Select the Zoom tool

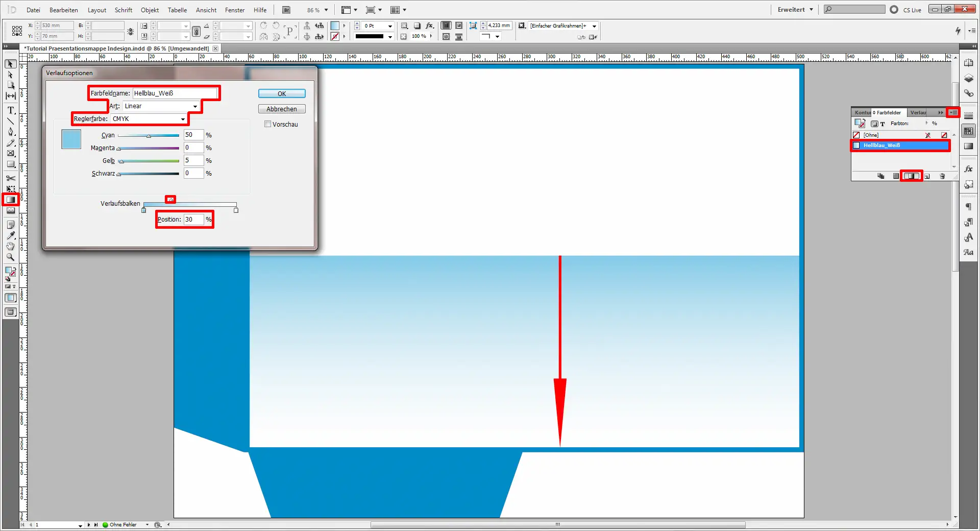[x=10, y=257]
